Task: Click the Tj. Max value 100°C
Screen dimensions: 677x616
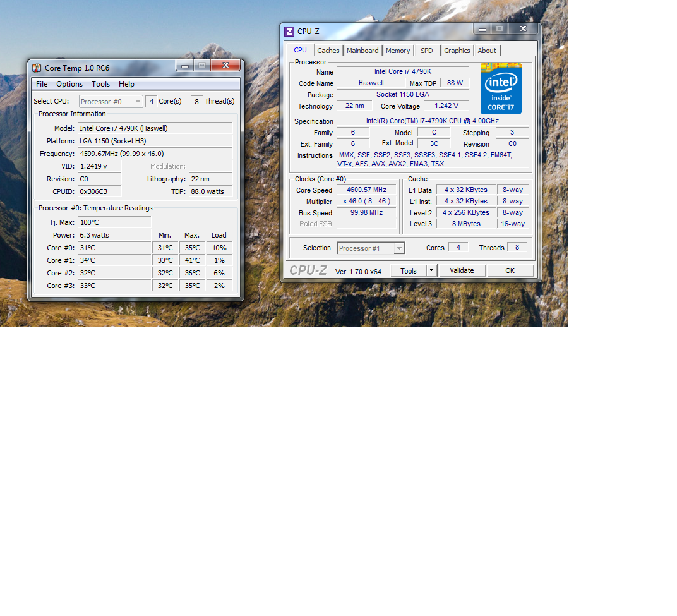Action: [x=114, y=222]
